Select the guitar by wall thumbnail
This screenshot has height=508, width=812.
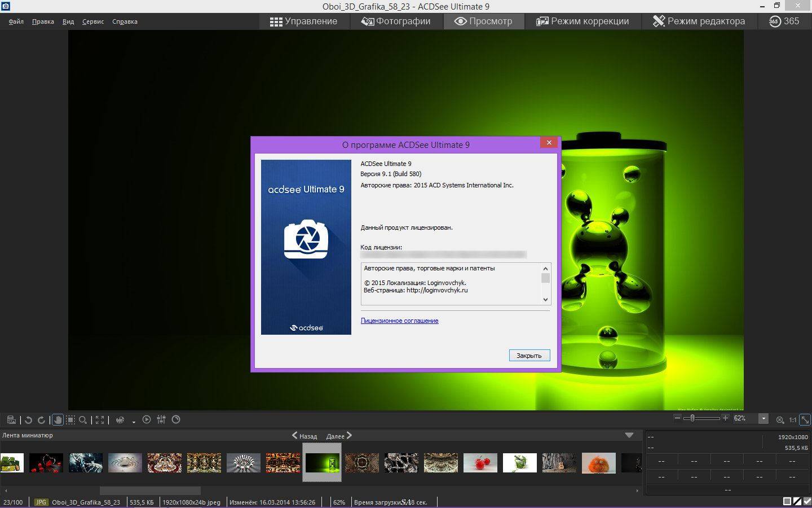click(x=559, y=463)
